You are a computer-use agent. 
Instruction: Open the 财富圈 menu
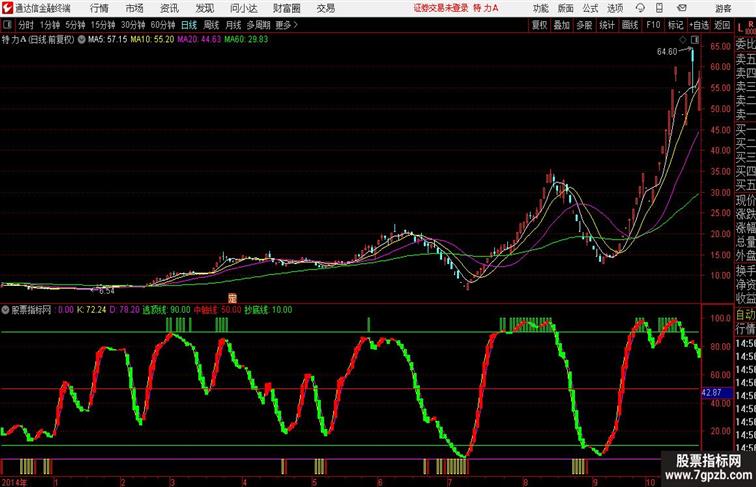point(287,8)
